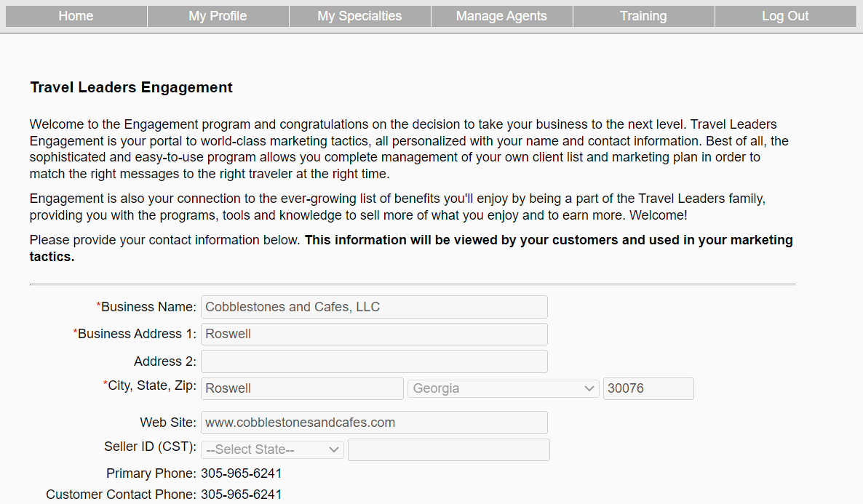Click the Primary Phone label
This screenshot has height=504, width=863.
point(151,473)
